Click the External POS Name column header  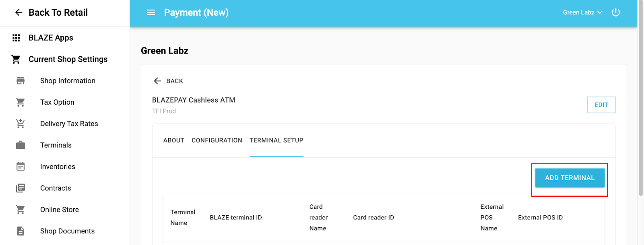(x=492, y=217)
